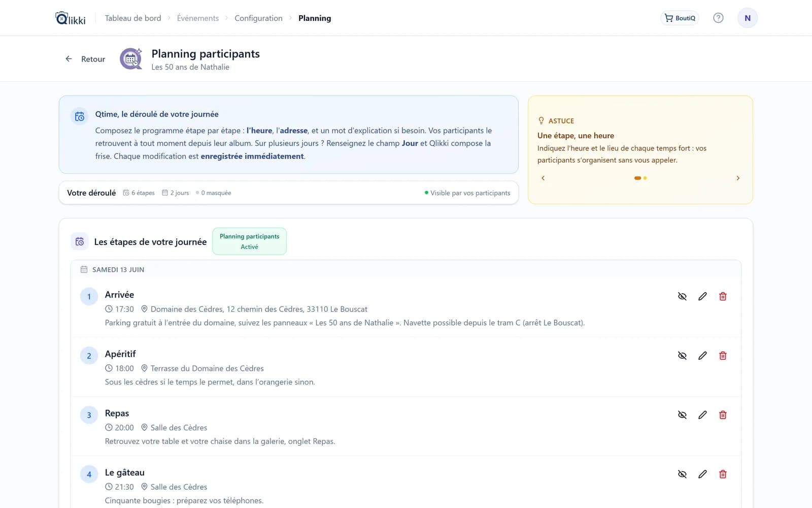
Task: Click the calendar icon beside SAMEDI 13 JUIN
Action: click(84, 269)
